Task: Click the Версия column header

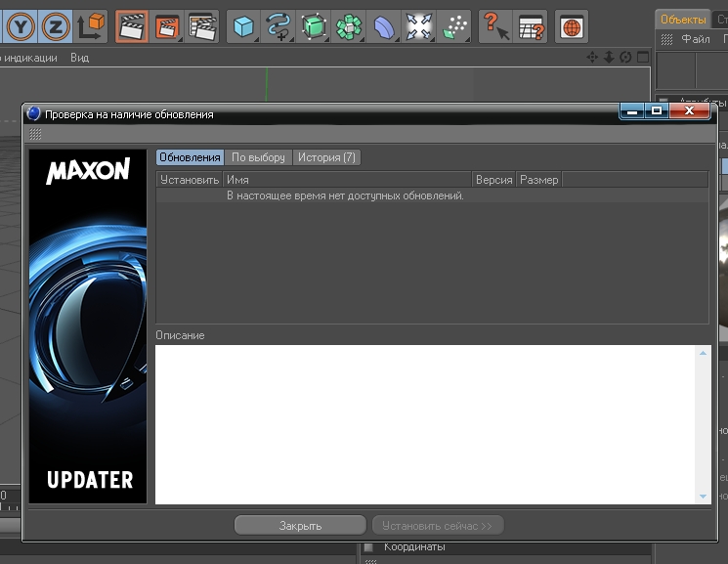Action: coord(494,180)
